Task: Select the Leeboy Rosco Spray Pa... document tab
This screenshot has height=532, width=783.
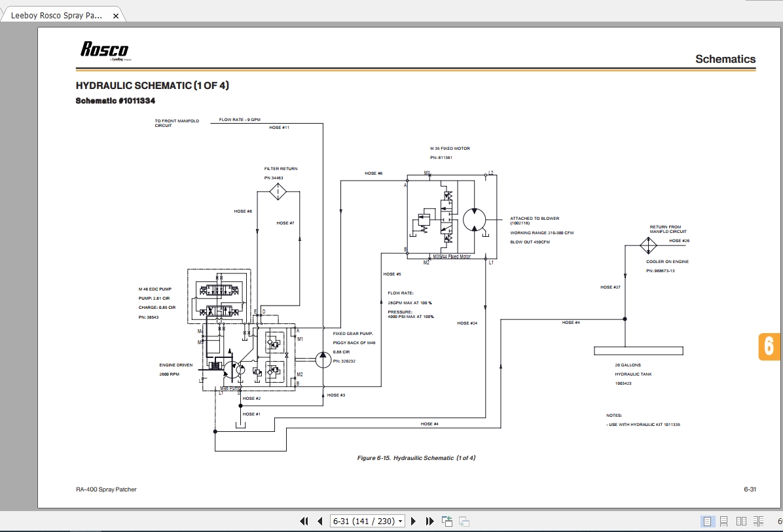Action: pyautogui.click(x=56, y=16)
